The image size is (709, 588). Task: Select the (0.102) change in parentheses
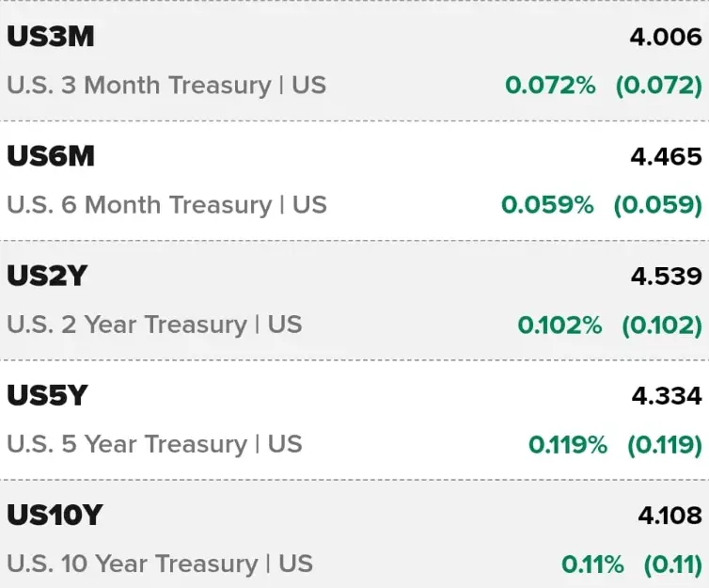662,326
